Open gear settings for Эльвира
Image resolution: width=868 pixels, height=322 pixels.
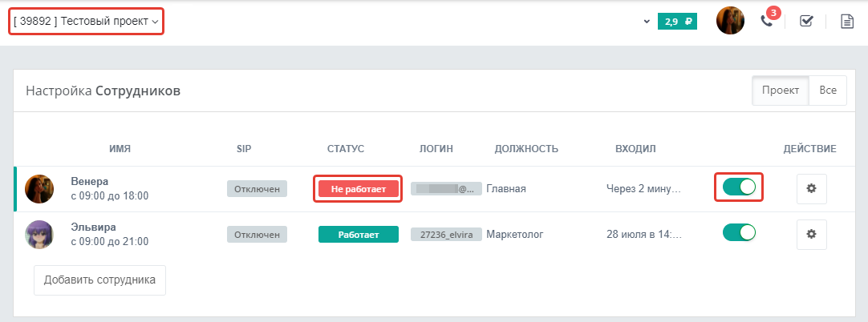click(812, 234)
